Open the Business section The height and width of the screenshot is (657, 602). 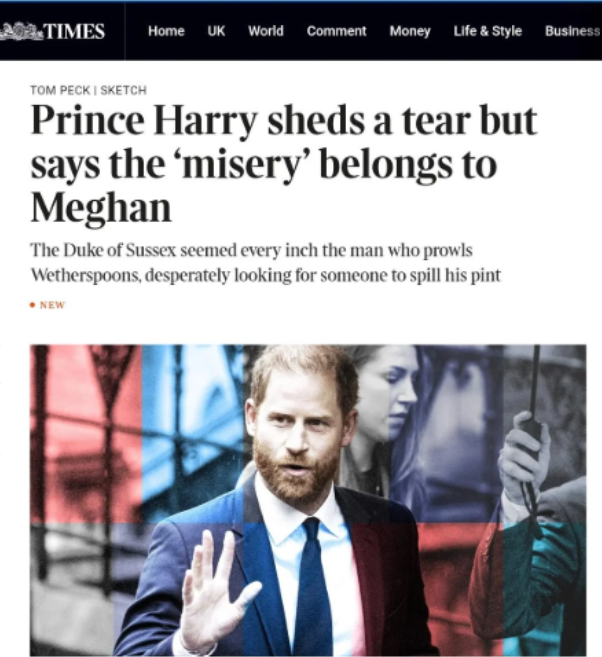click(573, 31)
